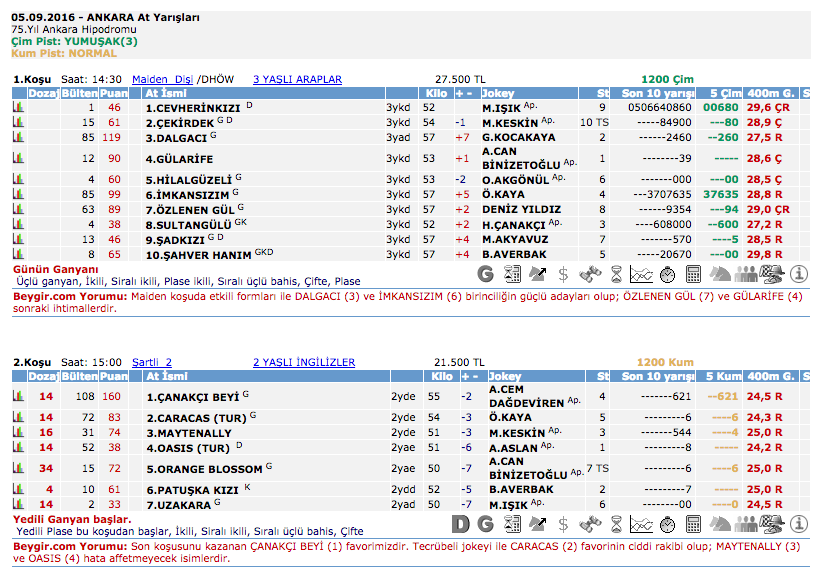
Task: Open bar chart icon beside DALGACI row
Action: click(18, 137)
